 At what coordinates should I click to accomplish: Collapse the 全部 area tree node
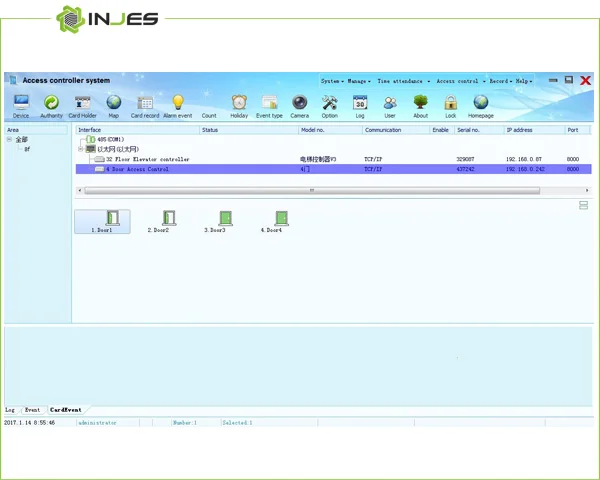coord(11,140)
